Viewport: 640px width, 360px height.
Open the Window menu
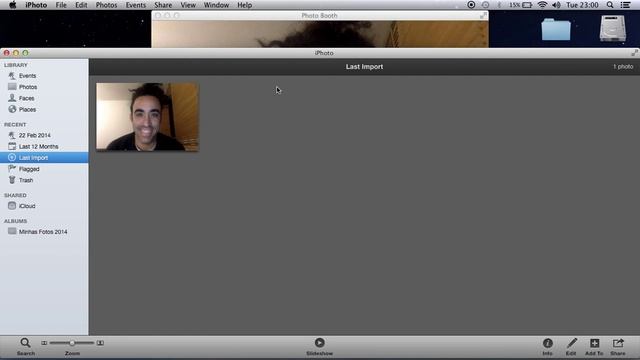click(x=216, y=5)
